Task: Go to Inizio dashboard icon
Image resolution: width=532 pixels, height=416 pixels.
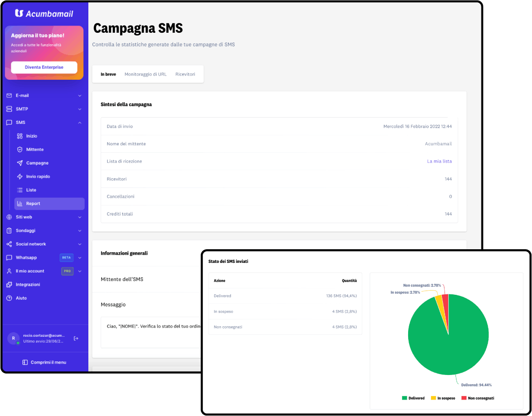Action: (20, 136)
